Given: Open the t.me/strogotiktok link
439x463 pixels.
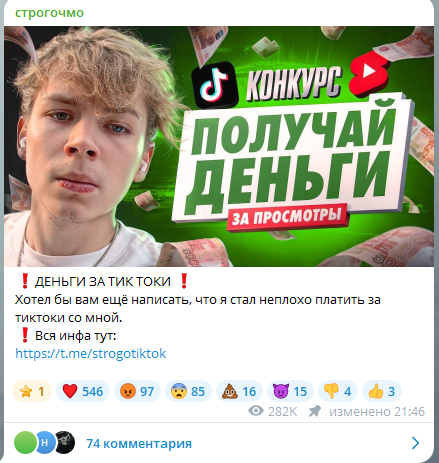Looking at the screenshot, I should click(x=91, y=353).
